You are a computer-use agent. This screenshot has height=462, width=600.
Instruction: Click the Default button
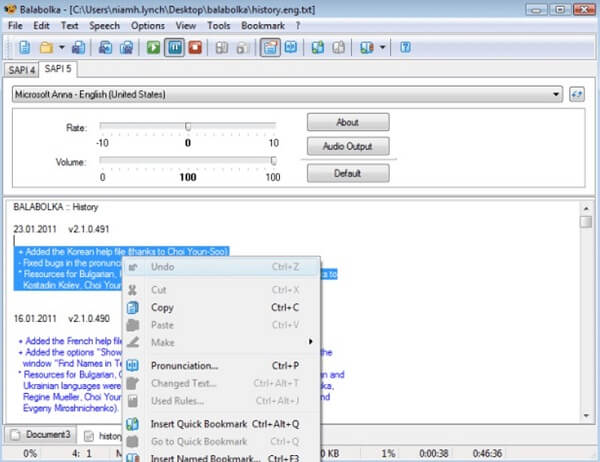tap(348, 173)
